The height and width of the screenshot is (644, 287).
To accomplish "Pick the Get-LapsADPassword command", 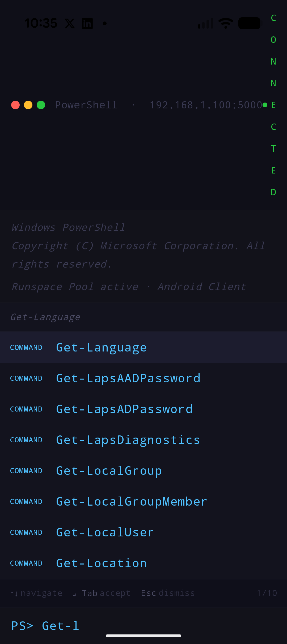I will (x=124, y=409).
